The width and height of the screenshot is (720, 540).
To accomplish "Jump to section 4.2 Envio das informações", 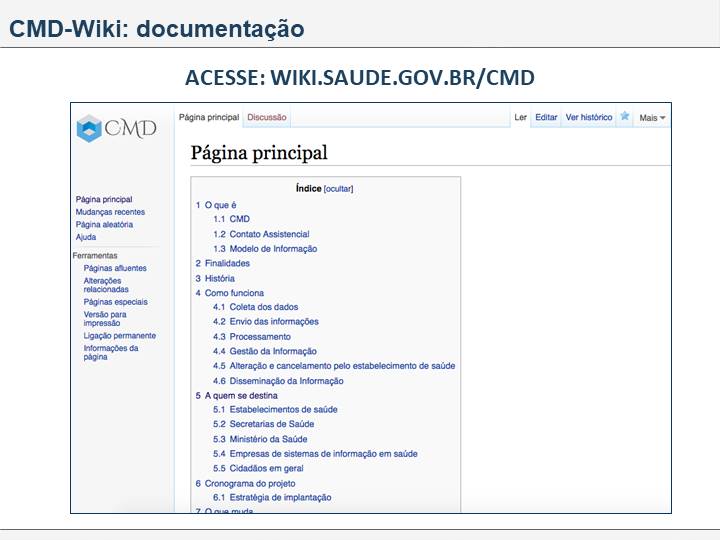I will point(265,321).
